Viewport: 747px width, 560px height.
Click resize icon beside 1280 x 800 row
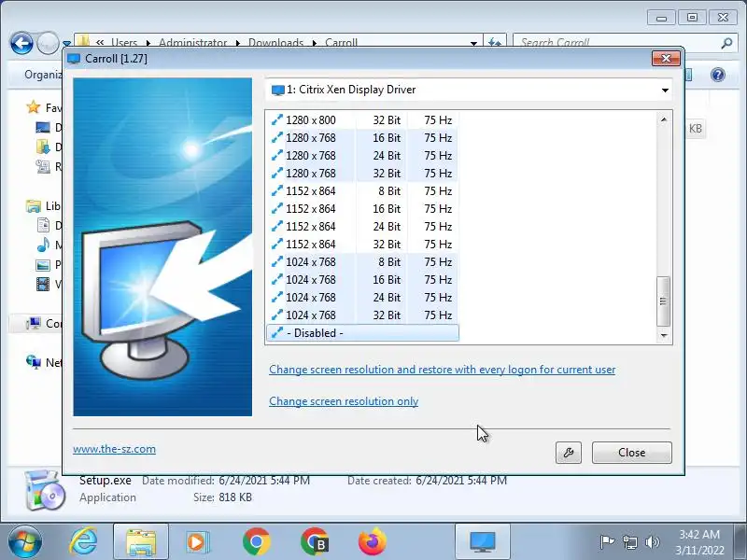[276, 120]
